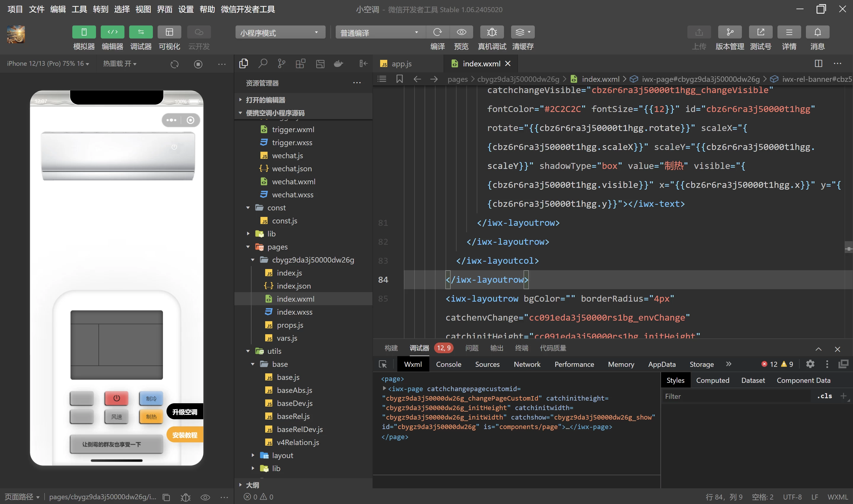Click the preview eye icon
853x504 pixels.
[461, 32]
